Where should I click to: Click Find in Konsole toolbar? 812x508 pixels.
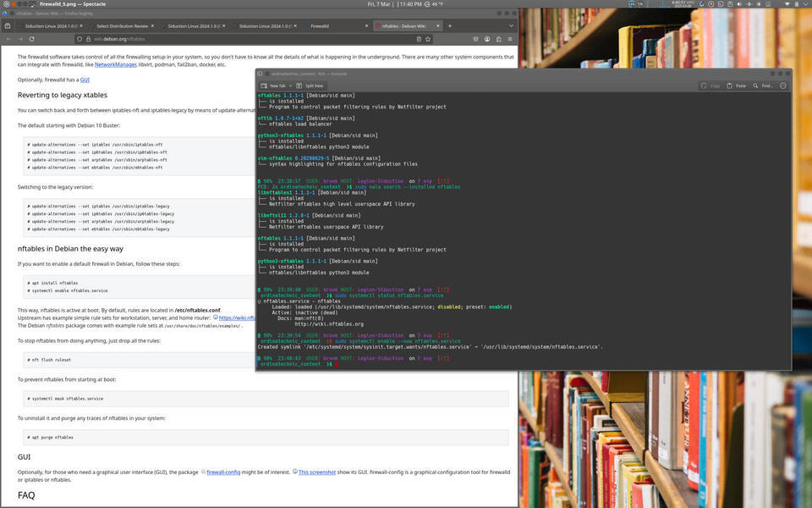[x=763, y=86]
